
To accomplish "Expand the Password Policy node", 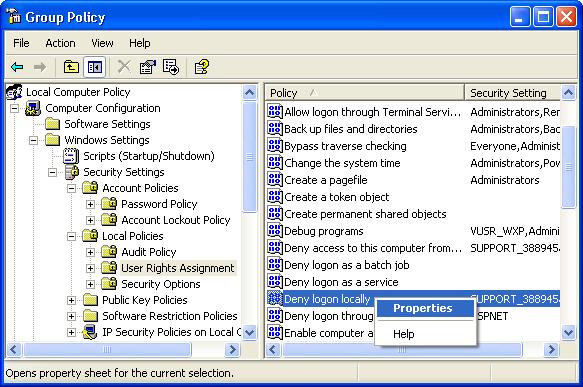I will (x=90, y=204).
